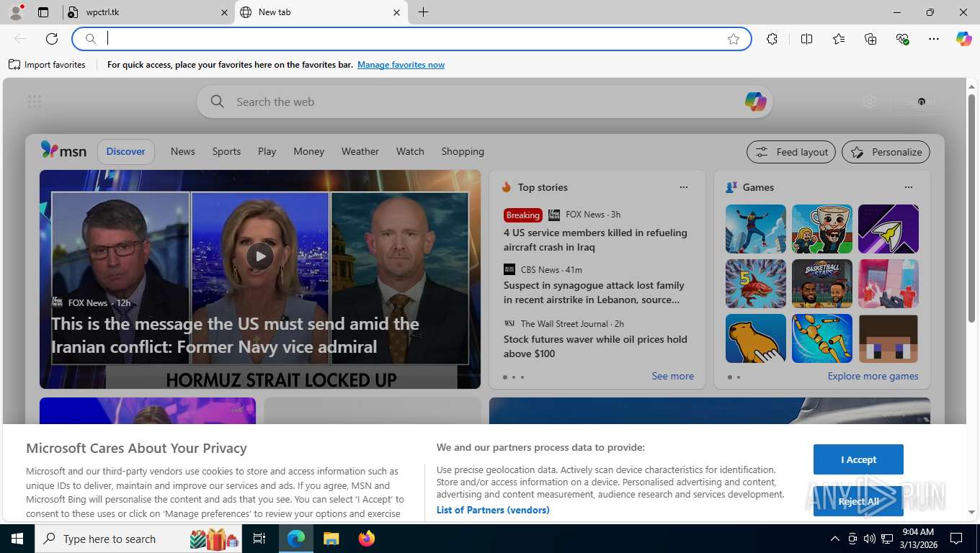980x553 pixels.
Task: Open the tab actions menu icon
Action: [x=43, y=12]
